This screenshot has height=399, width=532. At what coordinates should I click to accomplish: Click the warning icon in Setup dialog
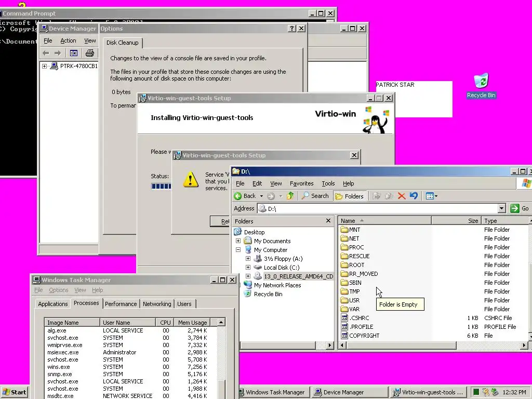point(191,179)
